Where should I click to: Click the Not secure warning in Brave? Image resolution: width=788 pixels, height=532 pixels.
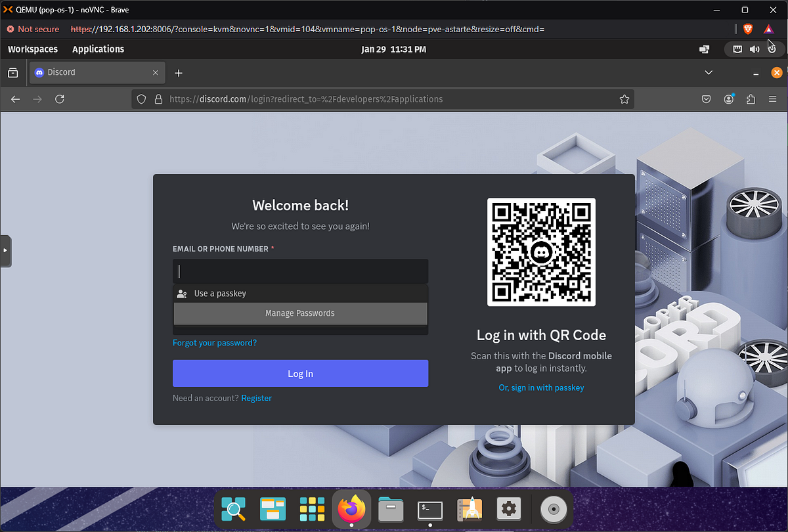coord(33,29)
